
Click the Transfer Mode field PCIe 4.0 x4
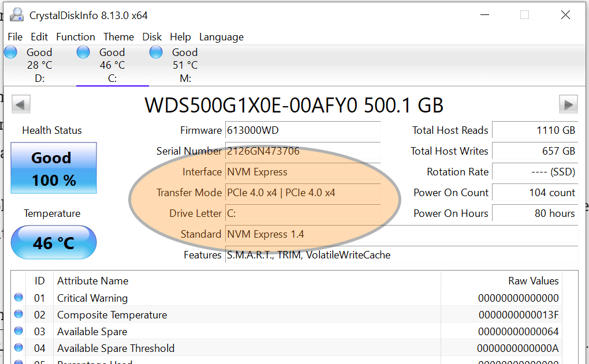click(303, 193)
